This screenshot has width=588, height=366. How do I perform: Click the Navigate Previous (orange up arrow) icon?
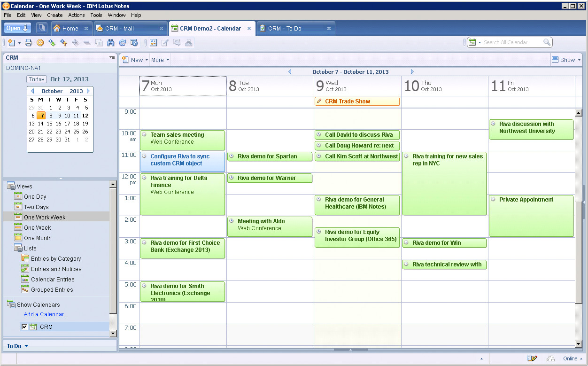(63, 43)
